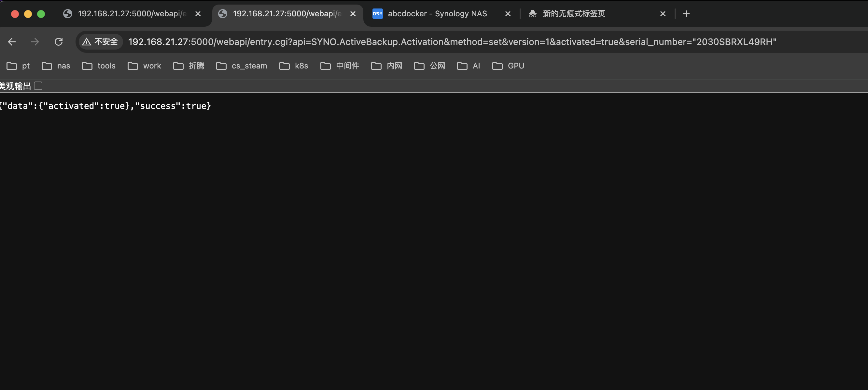Image resolution: width=868 pixels, height=390 pixels.
Task: Switch to the abcdocker Synology NAS tab
Action: 435,14
